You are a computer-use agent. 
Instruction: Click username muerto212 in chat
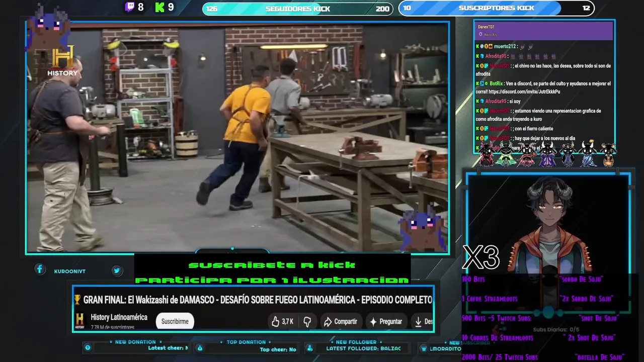504,46
